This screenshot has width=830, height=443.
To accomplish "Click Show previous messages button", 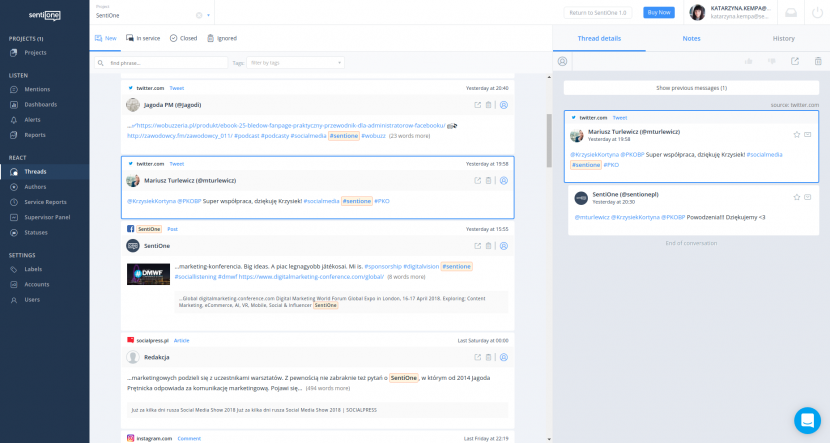I will [x=691, y=88].
